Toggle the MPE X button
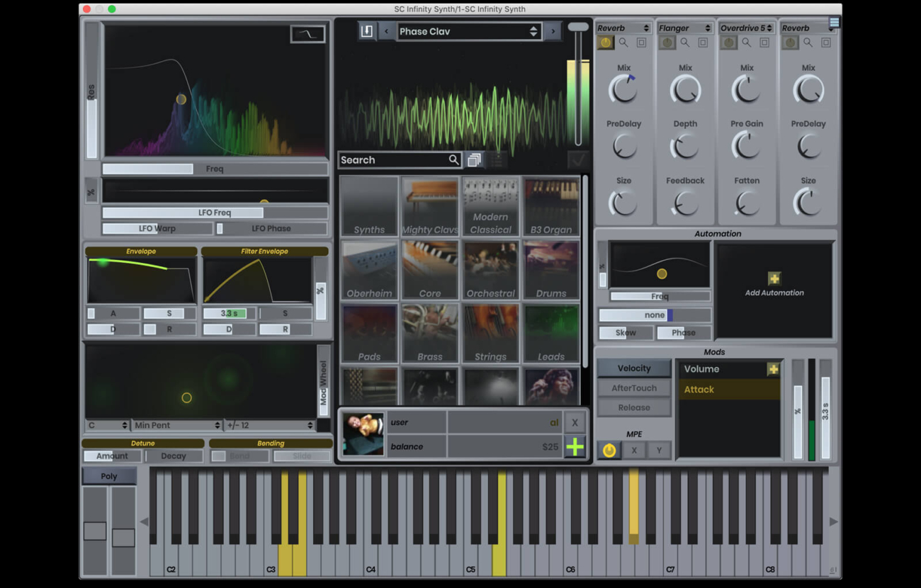Image resolution: width=921 pixels, height=588 pixels. (634, 450)
